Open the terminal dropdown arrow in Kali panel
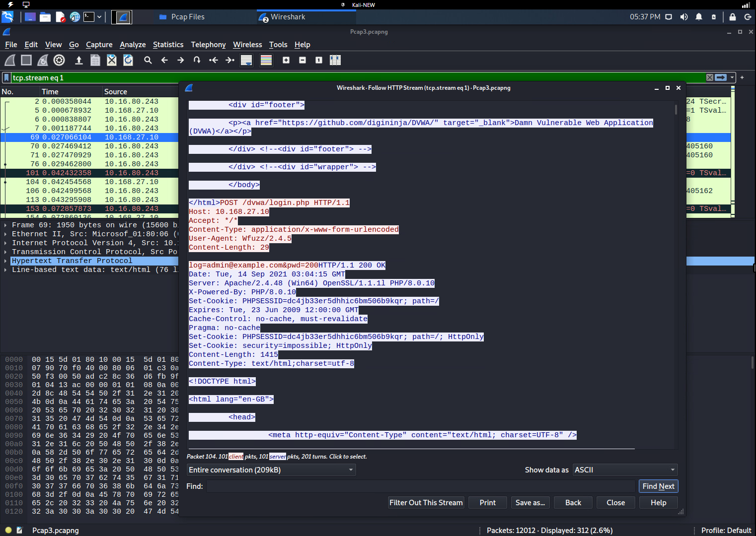This screenshot has height=536, width=756. [99, 17]
